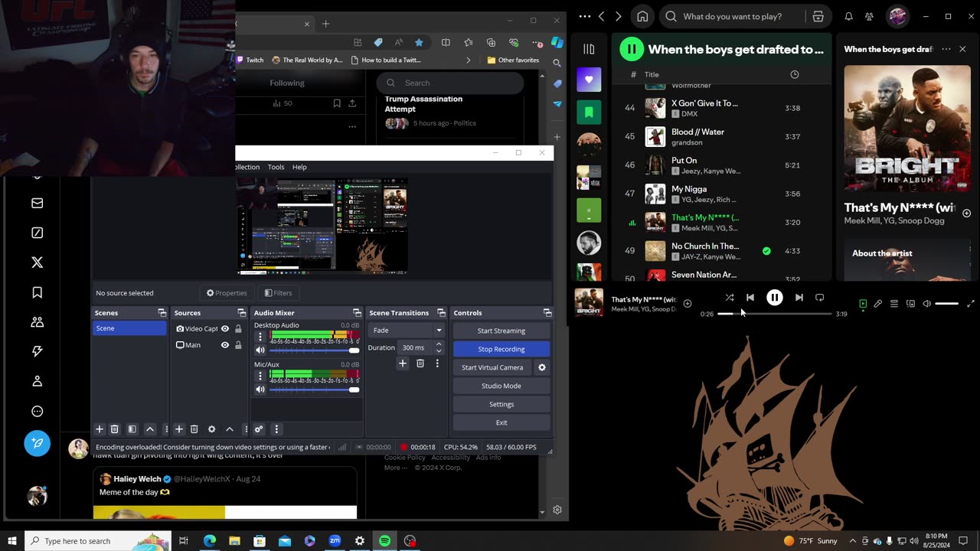Adjust the Spotify volume slider
The height and width of the screenshot is (551, 980).
tap(946, 304)
